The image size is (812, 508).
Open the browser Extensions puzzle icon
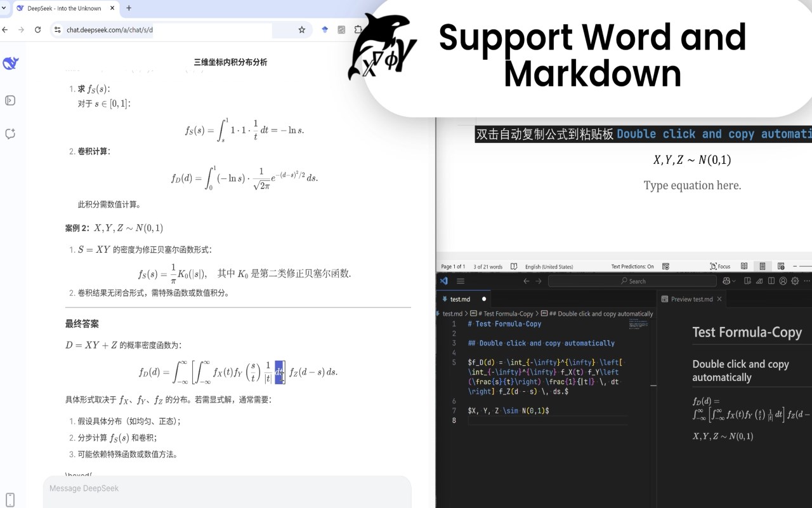click(358, 30)
